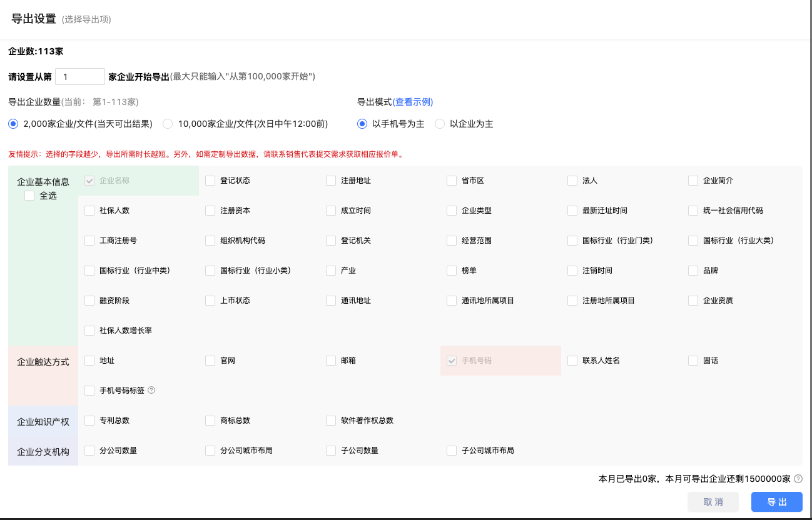Select the 法人 checkbox
Image resolution: width=812 pixels, height=520 pixels.
pos(572,181)
